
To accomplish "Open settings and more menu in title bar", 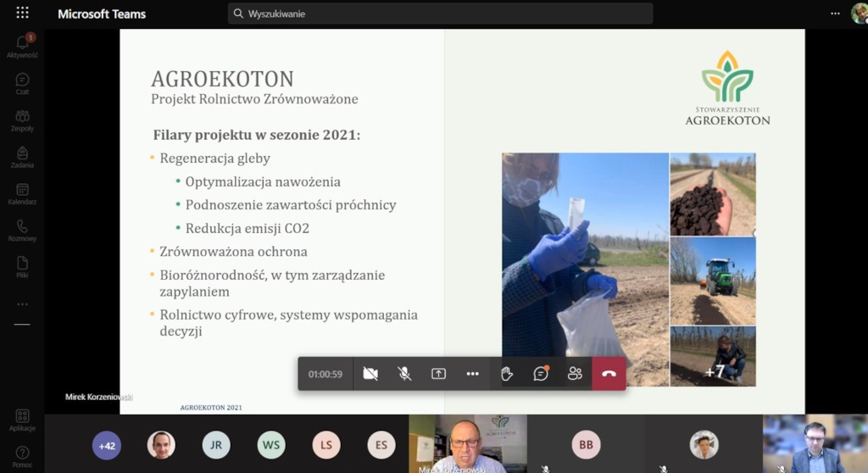I will [835, 14].
